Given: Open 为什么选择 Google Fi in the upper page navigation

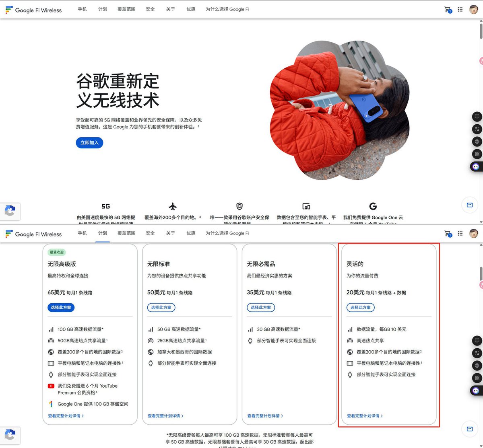Looking at the screenshot, I should click(227, 9).
